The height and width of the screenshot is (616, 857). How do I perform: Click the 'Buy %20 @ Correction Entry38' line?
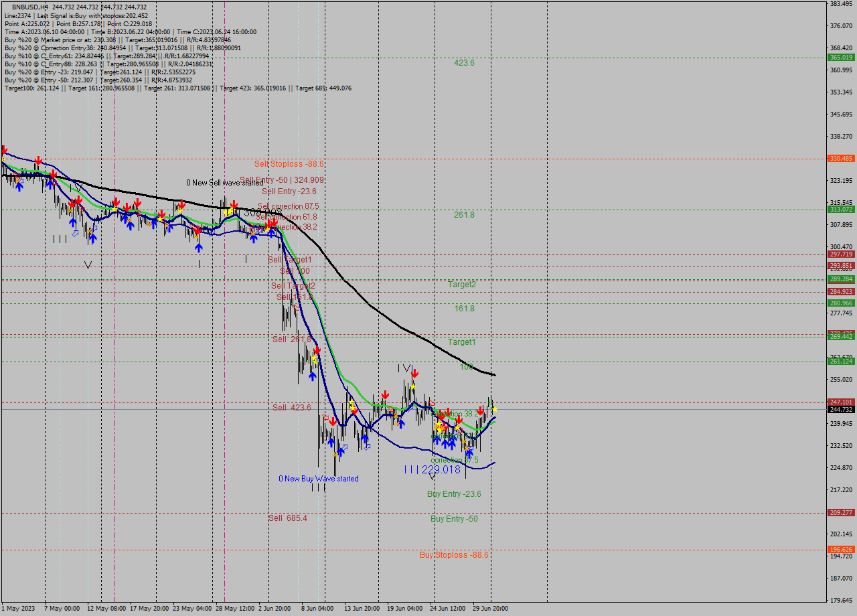(x=123, y=48)
